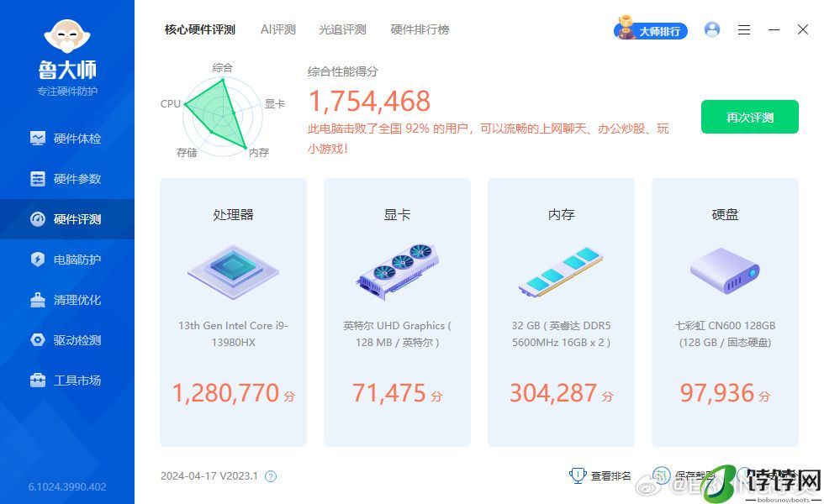
Task: Click the 硬件体检 monitor icon
Action: pos(38,139)
